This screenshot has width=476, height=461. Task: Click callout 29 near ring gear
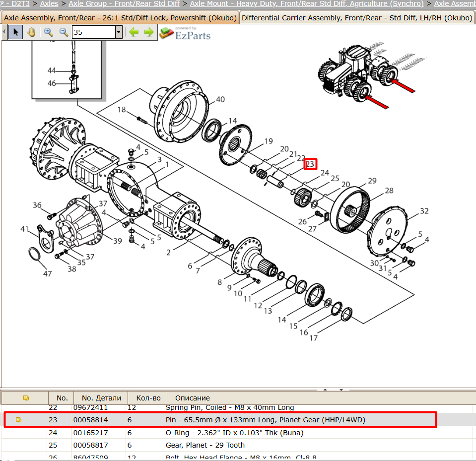pos(372,181)
